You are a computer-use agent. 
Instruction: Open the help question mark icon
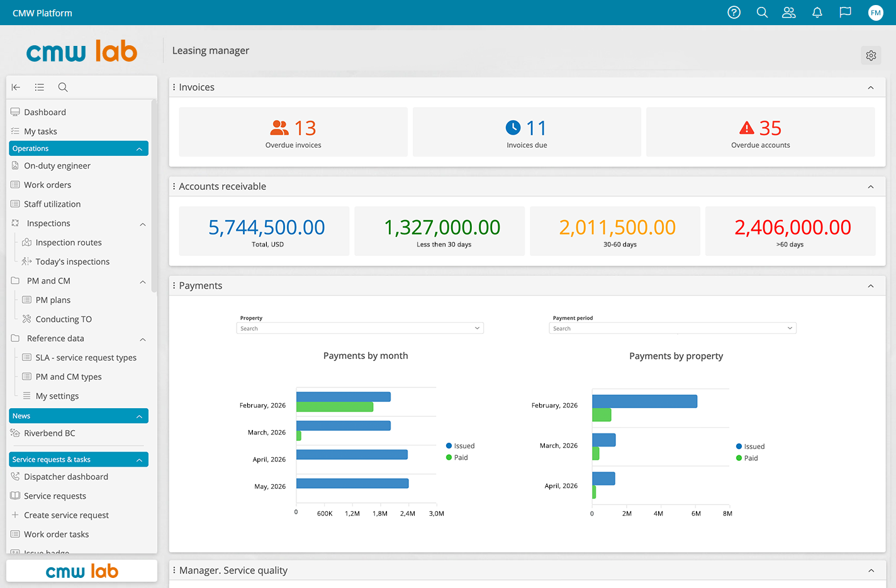pyautogui.click(x=734, y=13)
